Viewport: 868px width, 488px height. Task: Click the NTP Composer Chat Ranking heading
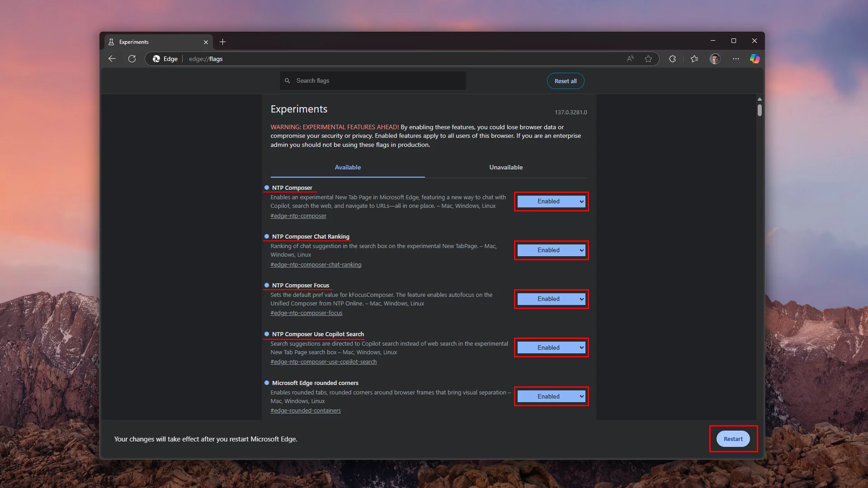tap(311, 237)
